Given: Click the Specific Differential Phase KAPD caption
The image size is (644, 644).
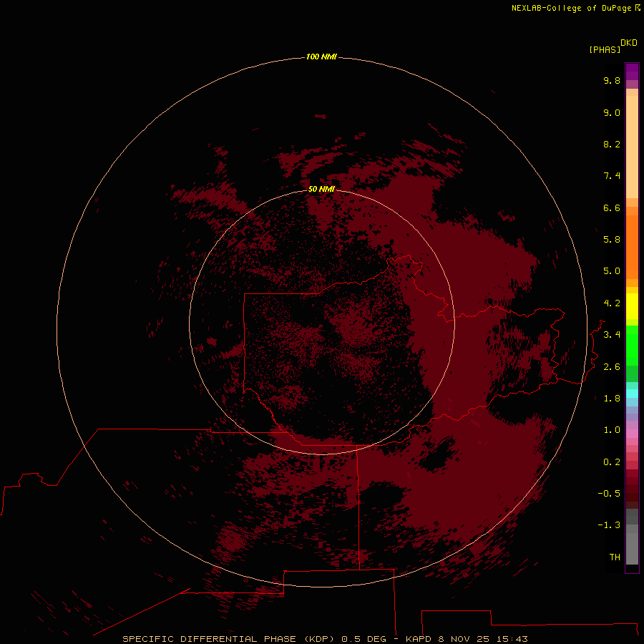Looking at the screenshot, I should pyautogui.click(x=325, y=639).
